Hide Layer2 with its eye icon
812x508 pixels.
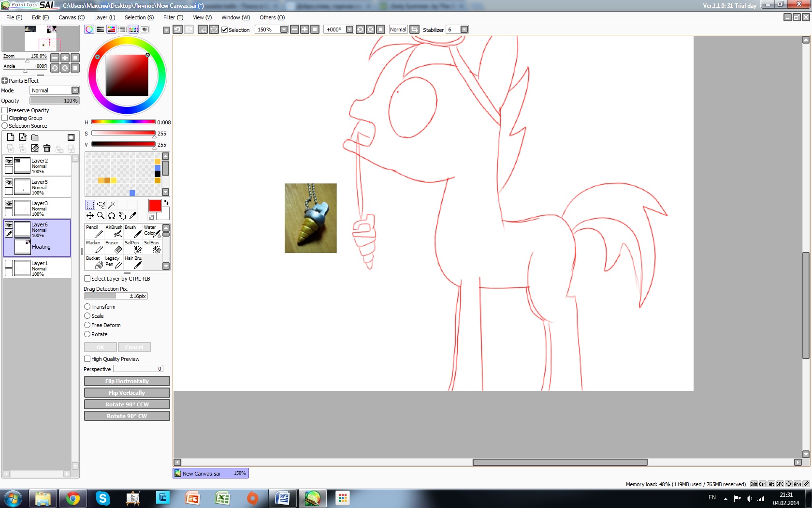pos(9,161)
